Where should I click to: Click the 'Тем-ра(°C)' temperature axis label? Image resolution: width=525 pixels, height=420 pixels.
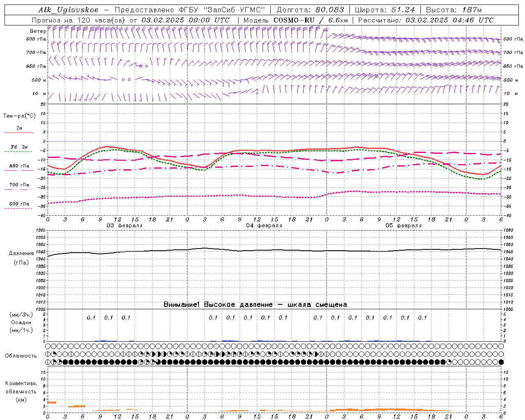[x=19, y=116]
